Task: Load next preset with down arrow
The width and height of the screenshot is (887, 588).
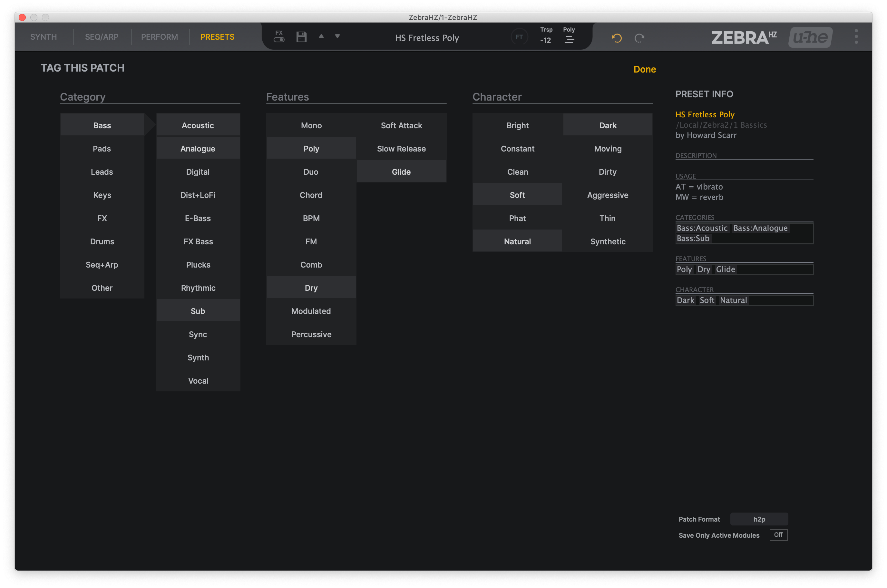Action: click(337, 36)
